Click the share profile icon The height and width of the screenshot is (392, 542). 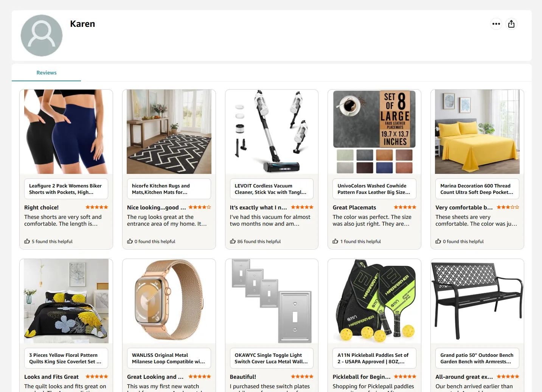pos(511,24)
